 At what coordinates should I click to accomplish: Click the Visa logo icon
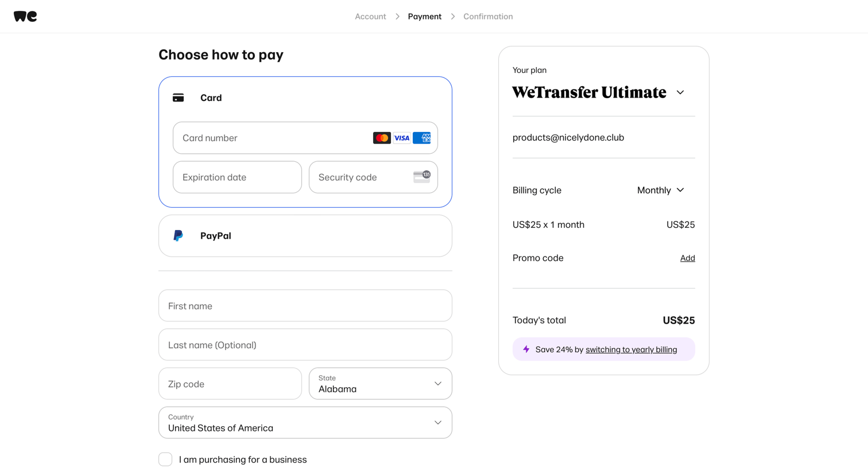[x=402, y=138]
